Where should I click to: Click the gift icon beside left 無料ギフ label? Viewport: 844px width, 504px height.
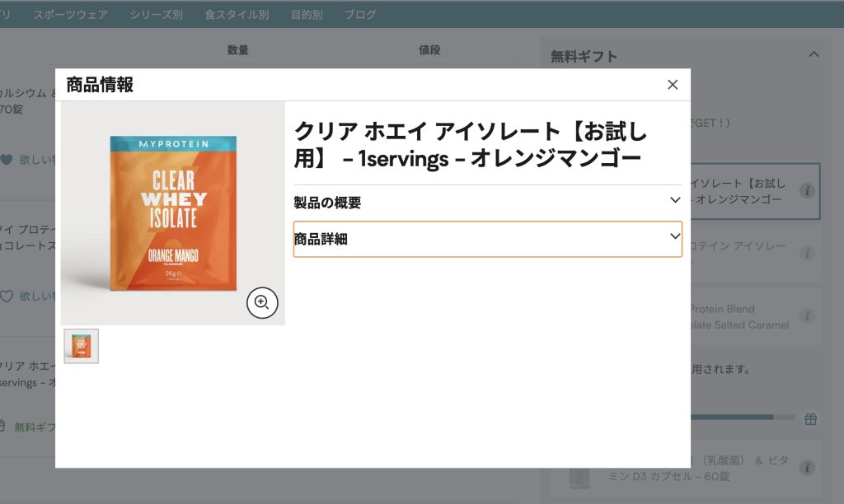2,427
